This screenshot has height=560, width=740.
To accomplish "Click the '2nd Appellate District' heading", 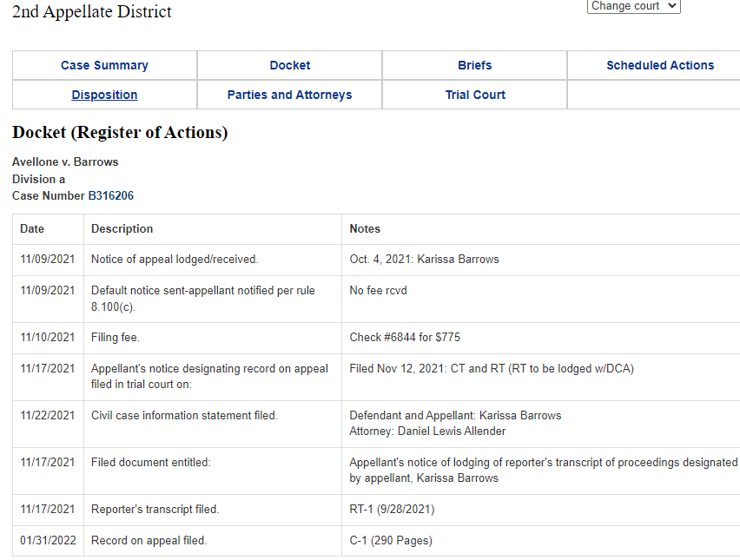I will [92, 11].
